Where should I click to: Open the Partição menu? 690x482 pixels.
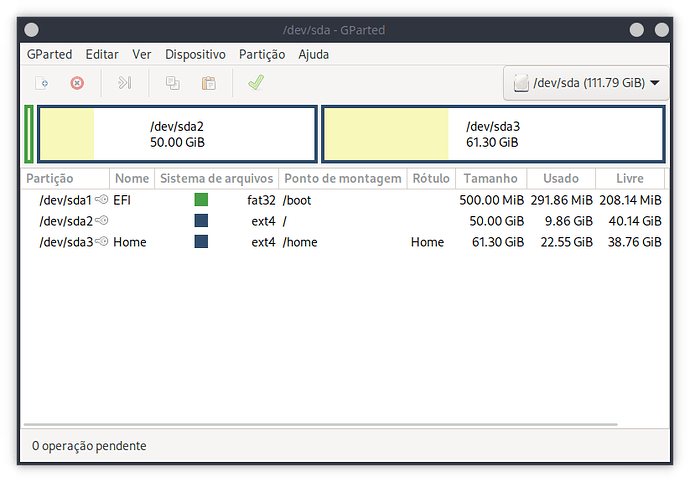tap(262, 54)
